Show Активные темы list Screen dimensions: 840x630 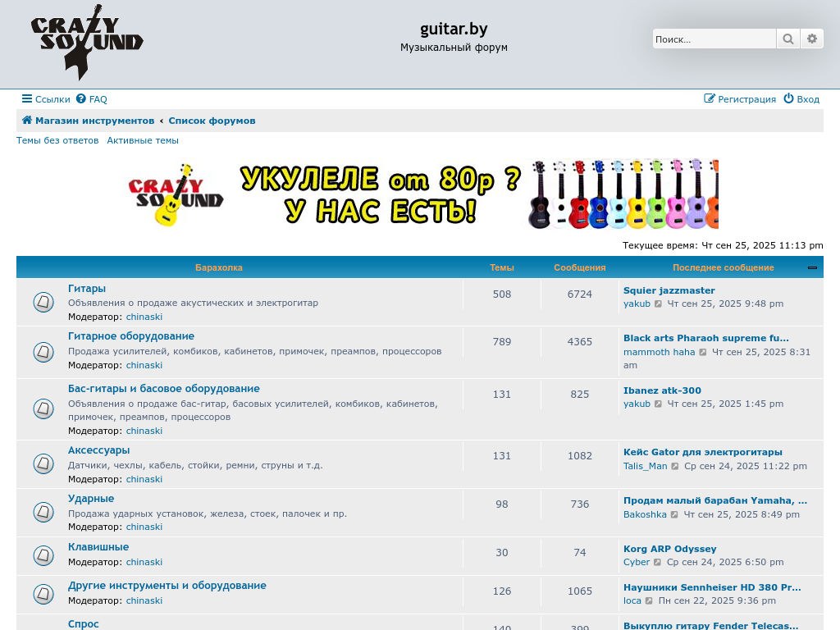pyautogui.click(x=143, y=140)
